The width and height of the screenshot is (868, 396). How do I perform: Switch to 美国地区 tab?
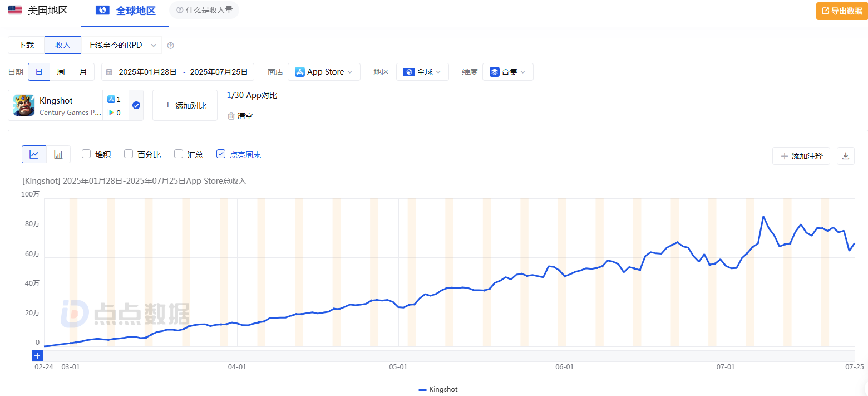tap(38, 11)
